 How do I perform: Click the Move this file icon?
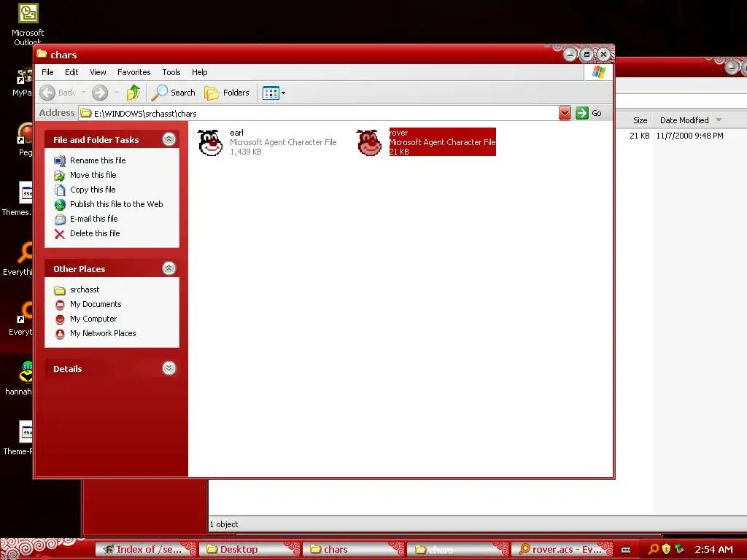[60, 176]
